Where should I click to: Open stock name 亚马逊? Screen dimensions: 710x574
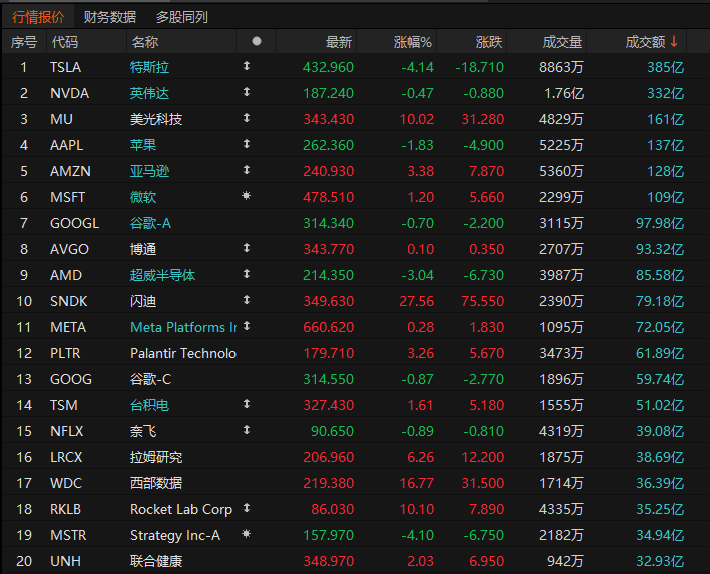(x=149, y=171)
